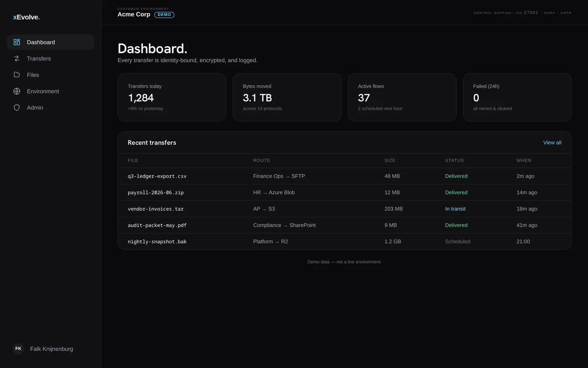Click the SIZE column header
This screenshot has width=588, height=368.
(390, 160)
